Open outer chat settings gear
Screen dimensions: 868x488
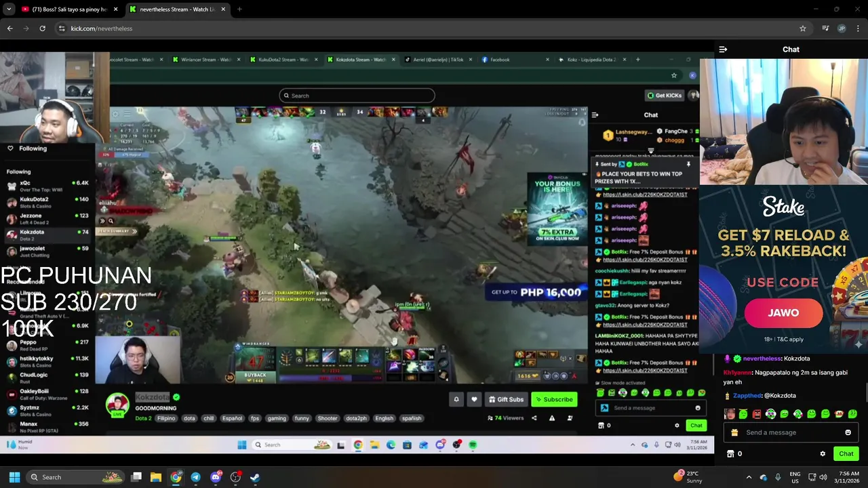[823, 454]
